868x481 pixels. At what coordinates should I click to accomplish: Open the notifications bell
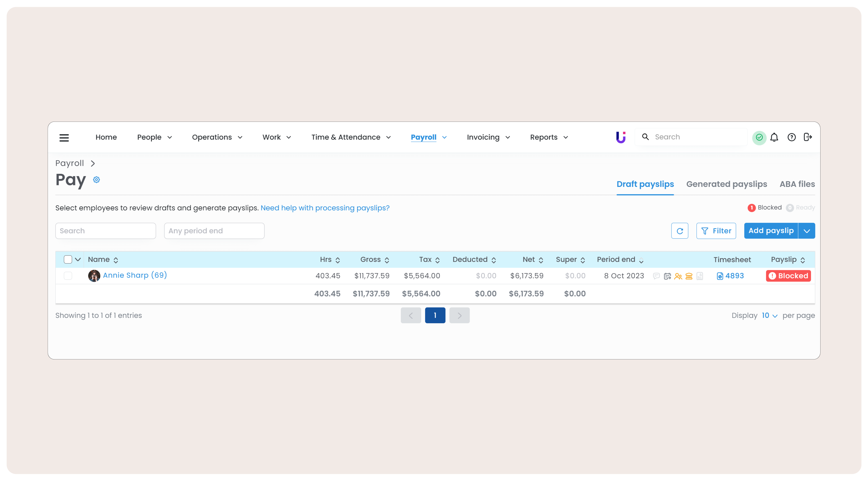774,137
